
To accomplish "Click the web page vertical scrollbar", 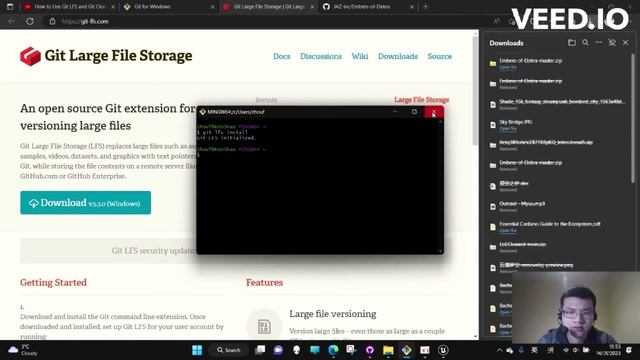I will tap(476, 91).
